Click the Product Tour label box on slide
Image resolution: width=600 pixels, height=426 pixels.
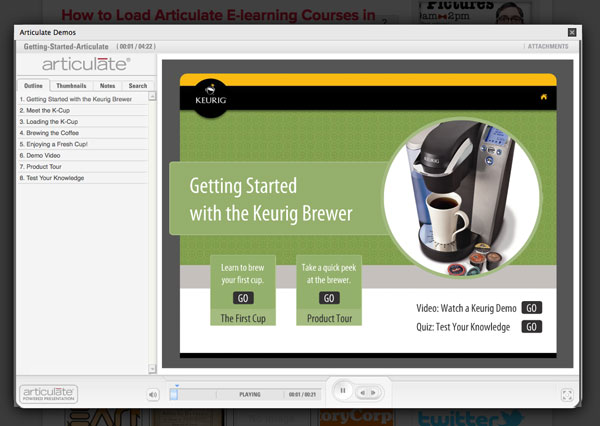(329, 318)
